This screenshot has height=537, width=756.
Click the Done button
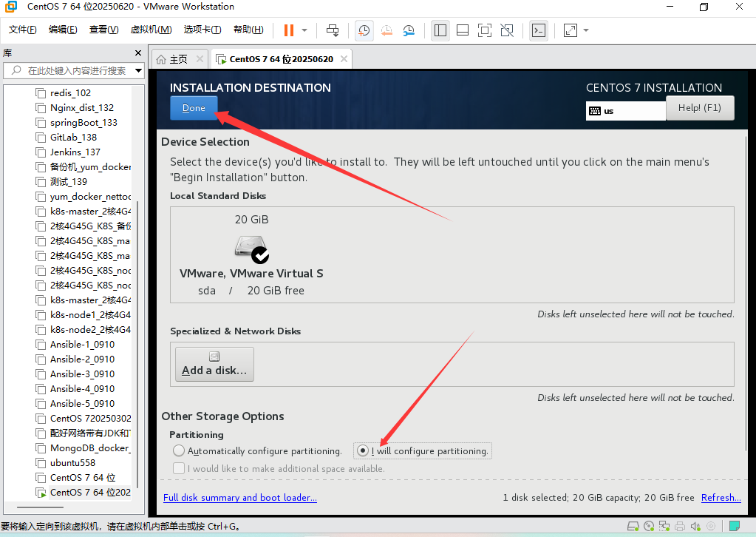[193, 107]
